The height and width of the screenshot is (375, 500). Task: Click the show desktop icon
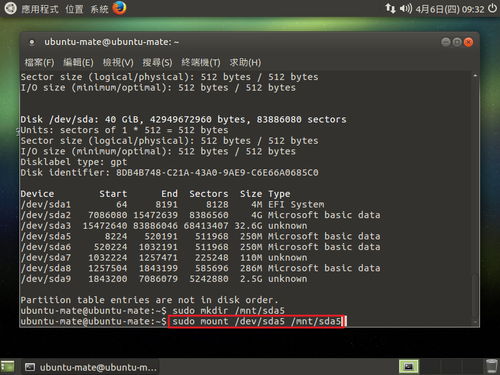coord(7,367)
